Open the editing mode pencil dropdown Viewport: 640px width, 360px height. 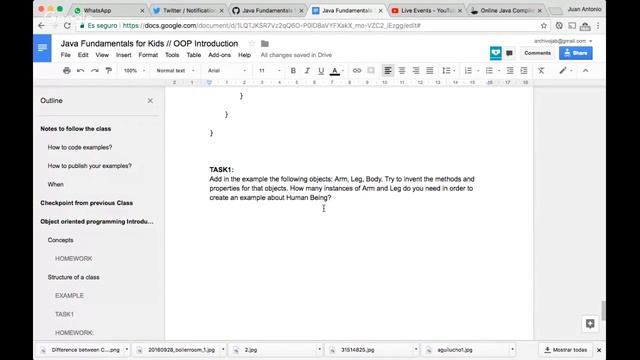point(566,71)
